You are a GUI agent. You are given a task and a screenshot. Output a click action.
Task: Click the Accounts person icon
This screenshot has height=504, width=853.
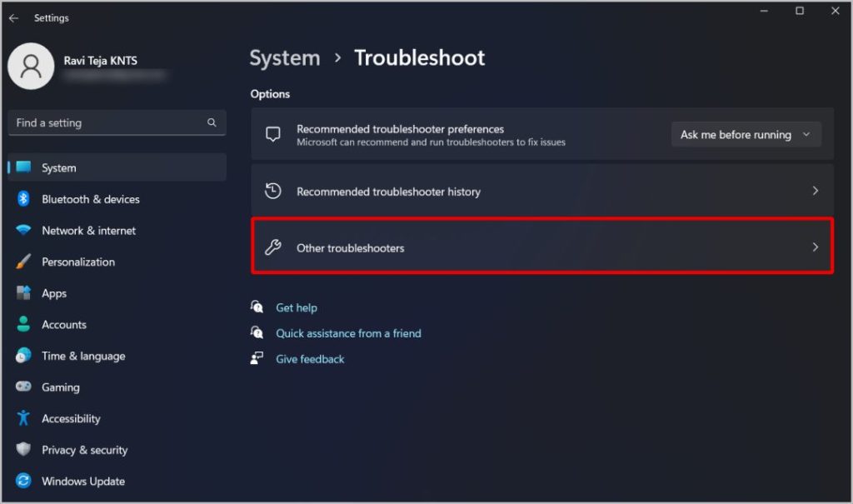[x=23, y=324]
